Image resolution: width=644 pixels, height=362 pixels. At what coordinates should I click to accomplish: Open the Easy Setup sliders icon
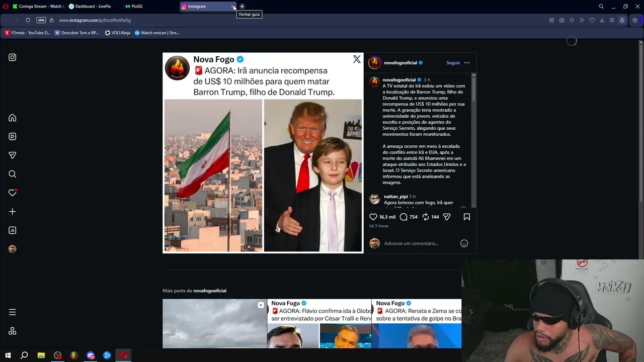(x=612, y=20)
